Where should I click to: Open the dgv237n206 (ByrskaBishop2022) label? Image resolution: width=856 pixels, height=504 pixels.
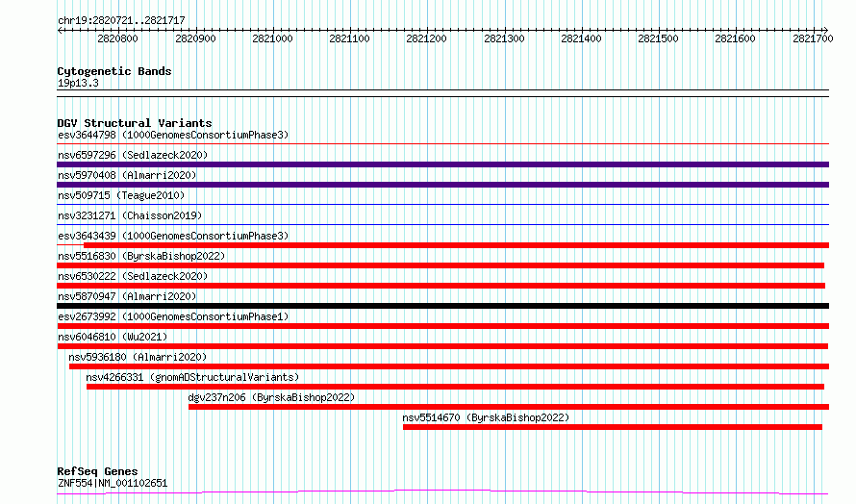pos(271,397)
